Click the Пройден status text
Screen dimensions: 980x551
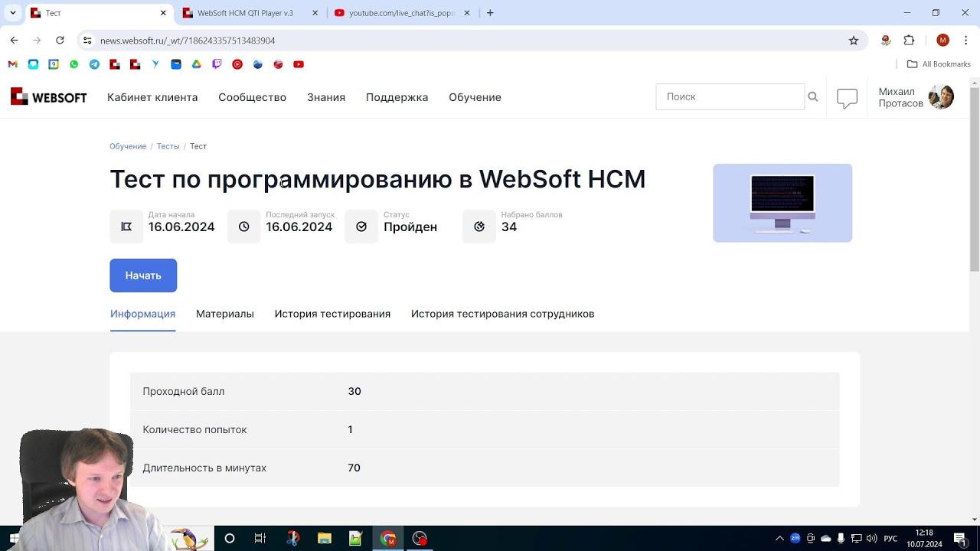[410, 227]
